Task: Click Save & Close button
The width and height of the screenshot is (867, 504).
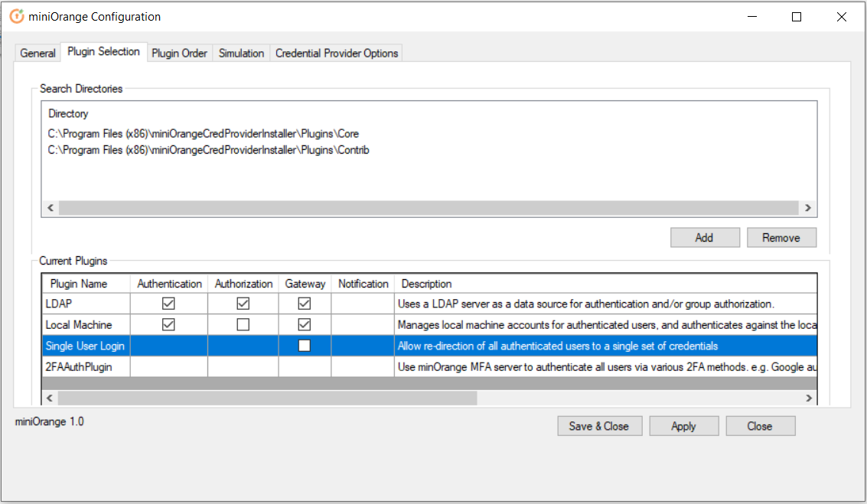Action: (599, 426)
